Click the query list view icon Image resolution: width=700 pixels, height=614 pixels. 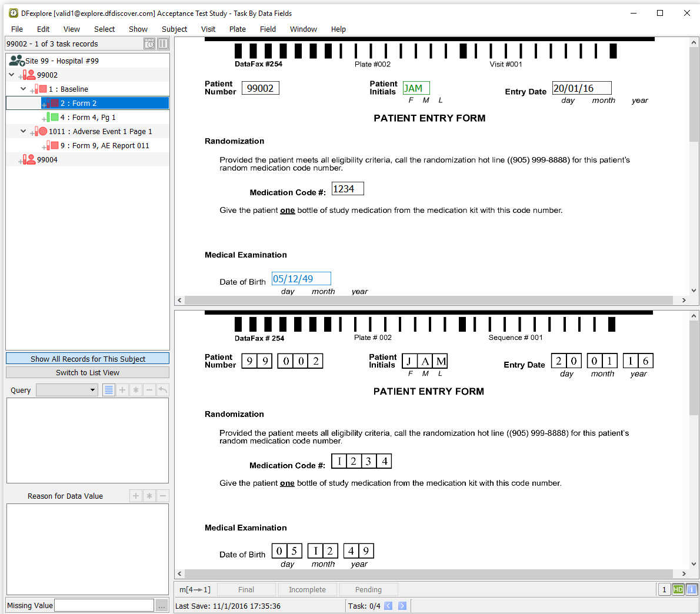[109, 390]
